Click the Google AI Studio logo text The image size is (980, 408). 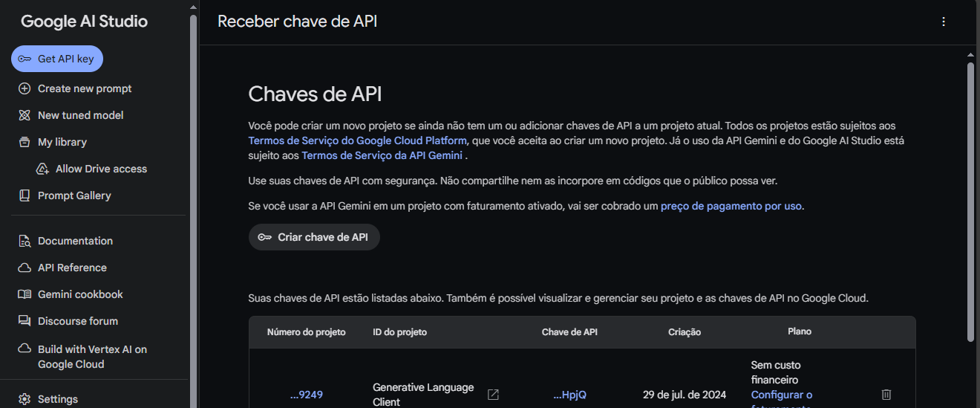click(x=84, y=22)
